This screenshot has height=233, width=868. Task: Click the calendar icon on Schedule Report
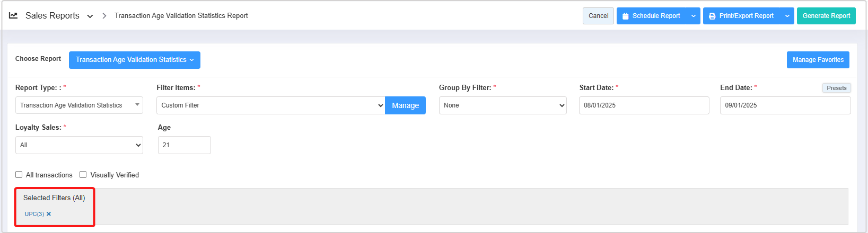pyautogui.click(x=625, y=16)
